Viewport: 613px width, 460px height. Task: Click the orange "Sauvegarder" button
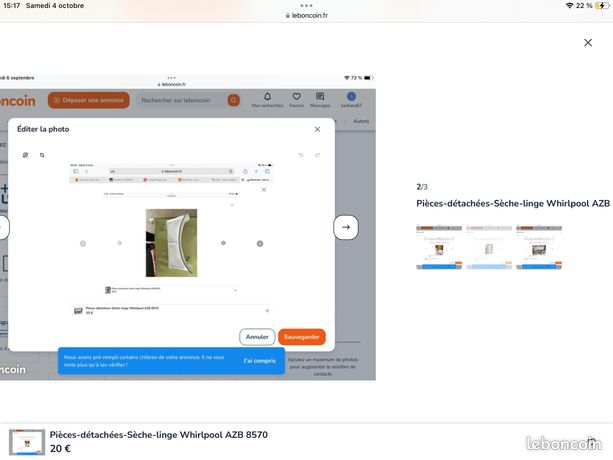[x=301, y=337]
